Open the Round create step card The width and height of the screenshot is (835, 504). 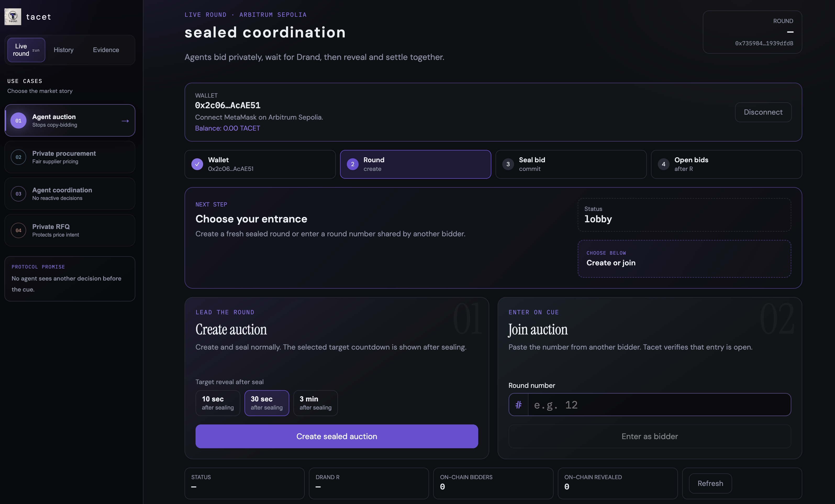415,164
